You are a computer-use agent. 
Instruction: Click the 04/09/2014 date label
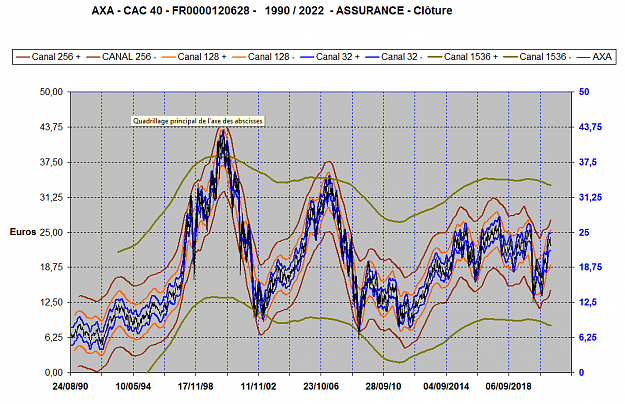(446, 386)
